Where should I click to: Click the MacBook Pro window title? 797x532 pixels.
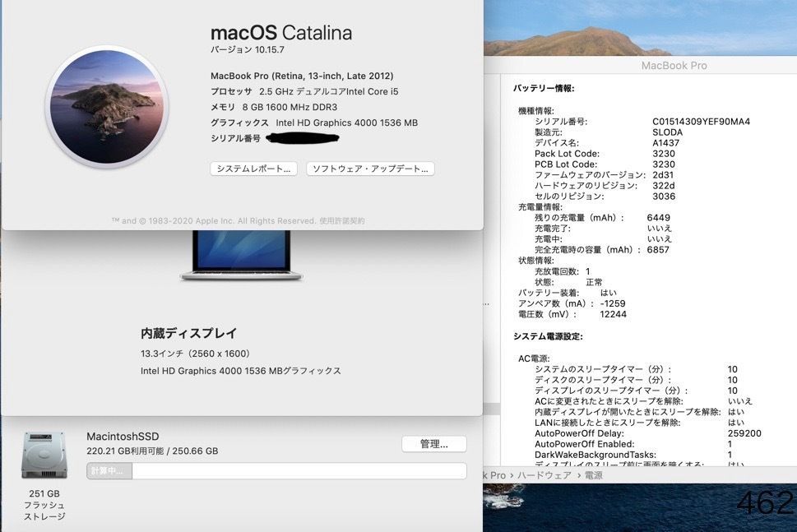click(674, 66)
